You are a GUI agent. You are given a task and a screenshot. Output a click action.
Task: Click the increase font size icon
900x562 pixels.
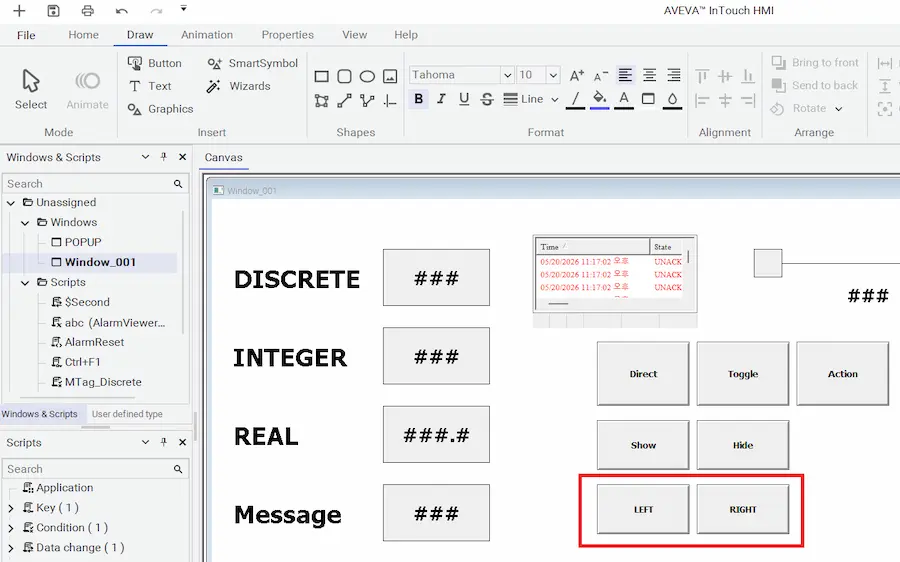pos(577,75)
